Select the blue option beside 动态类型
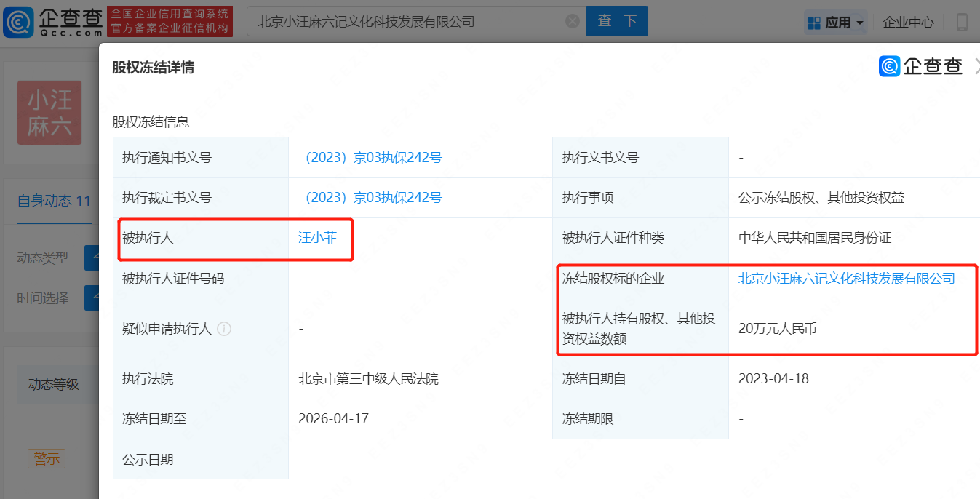This screenshot has width=980, height=499. pos(92,258)
